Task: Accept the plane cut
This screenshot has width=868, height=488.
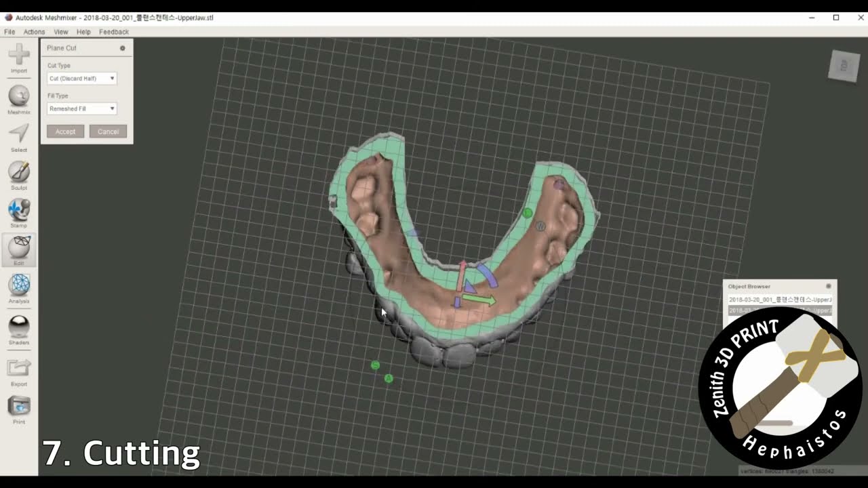Action: pyautogui.click(x=66, y=131)
